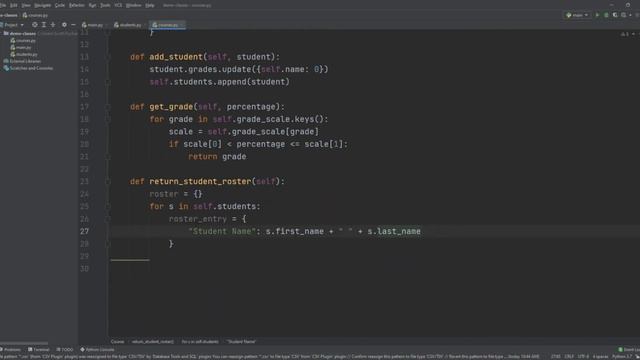This screenshot has width=640, height=360.
Task: Open the main run configuration dropdown
Action: pos(577,15)
